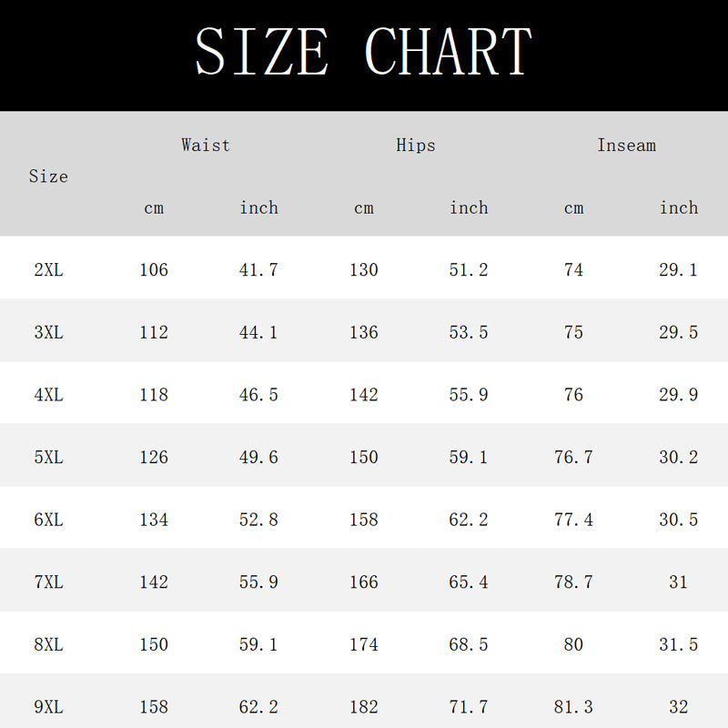Select the 5XL size row label

48,457
